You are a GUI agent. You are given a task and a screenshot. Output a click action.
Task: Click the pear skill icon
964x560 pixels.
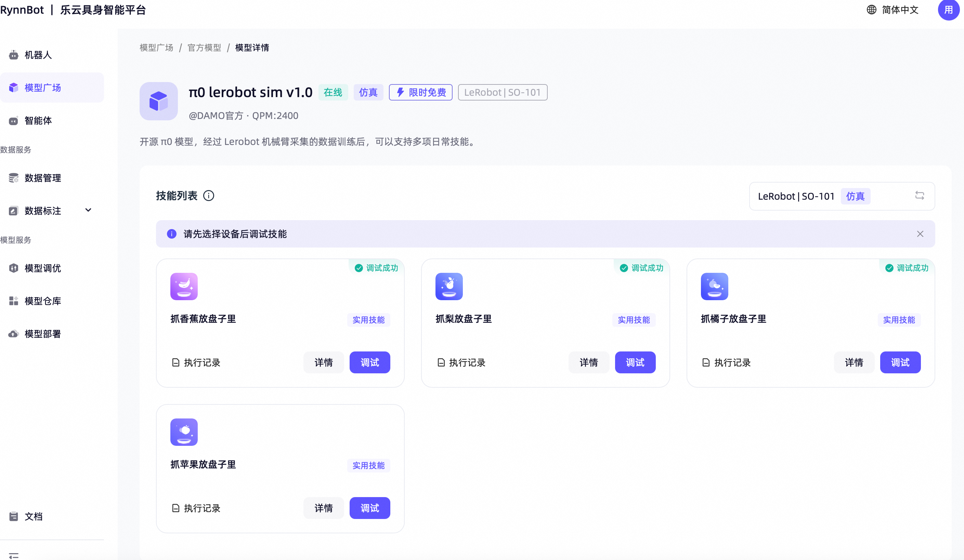[x=449, y=286]
